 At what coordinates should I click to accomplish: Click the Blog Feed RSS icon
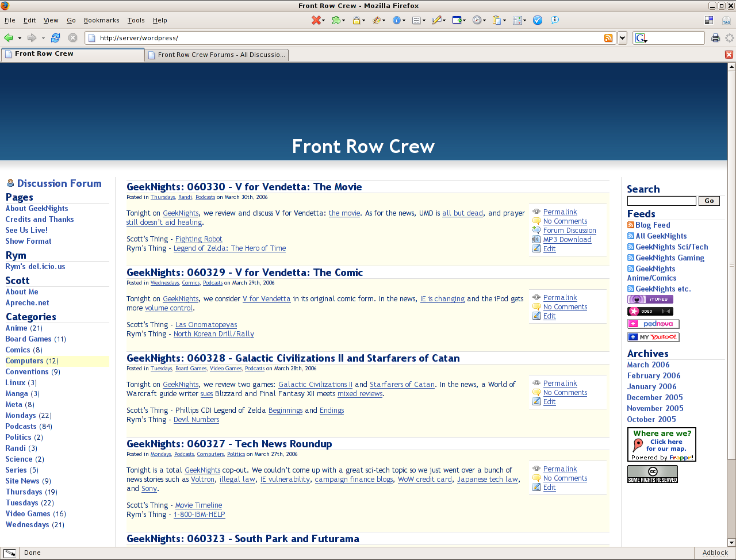[631, 225]
